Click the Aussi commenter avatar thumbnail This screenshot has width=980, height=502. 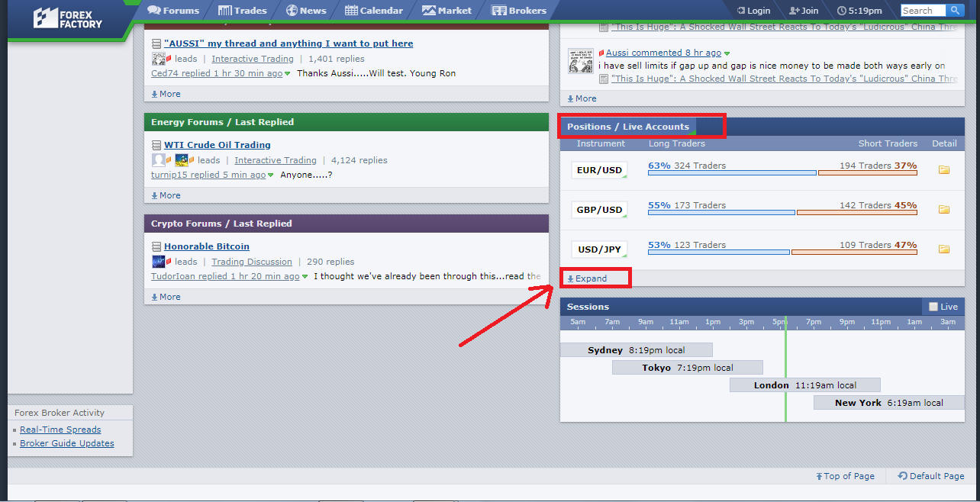[x=581, y=60]
